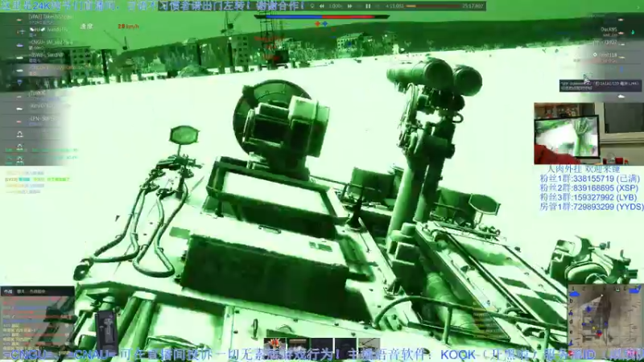Click fan group line 粉丝3群:159327992 (LYB)
This screenshot has height=362, width=644.
coord(588,197)
